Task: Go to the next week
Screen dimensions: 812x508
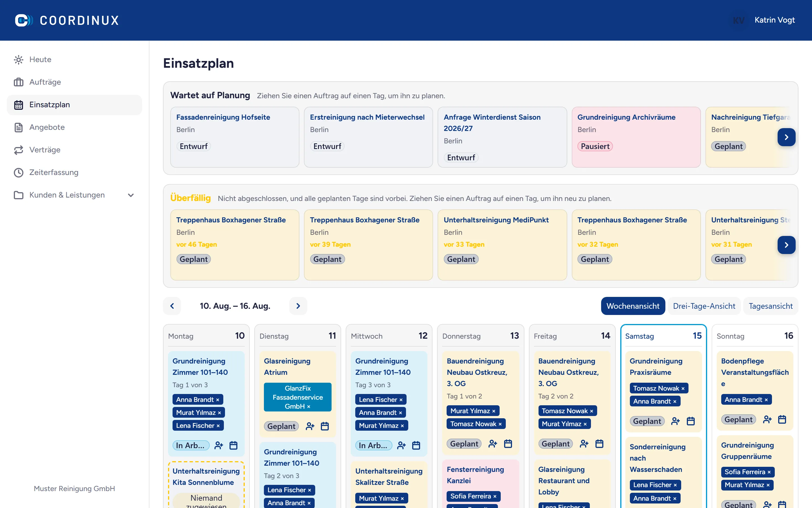Action: 298,306
